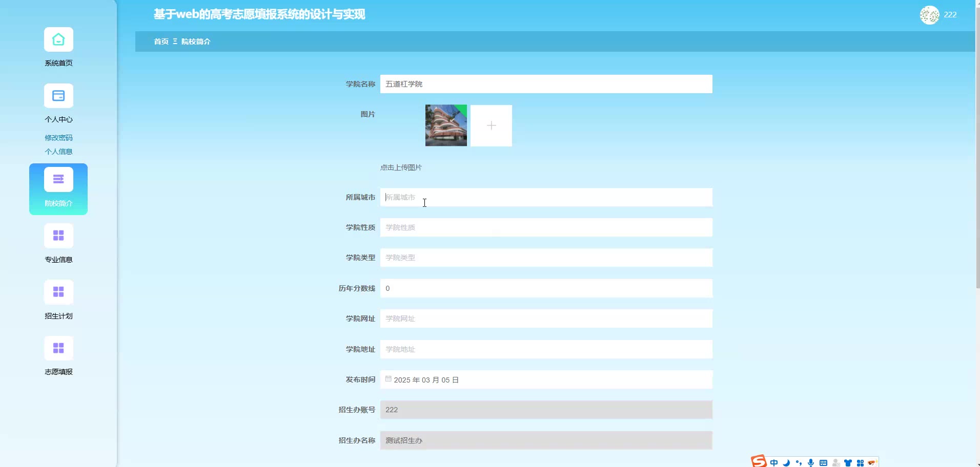Open the 个人中心 card icon
This screenshot has width=980, height=467.
pos(58,96)
